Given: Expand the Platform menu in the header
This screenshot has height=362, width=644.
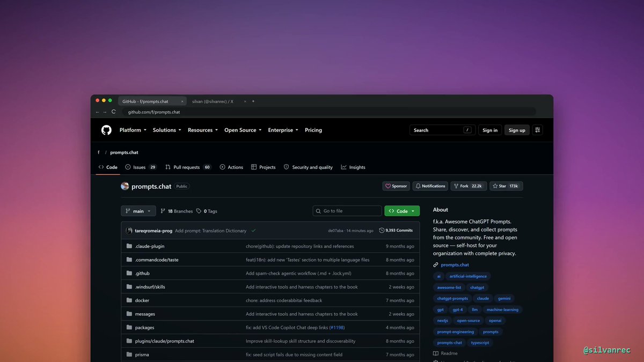Looking at the screenshot, I should 133,130.
